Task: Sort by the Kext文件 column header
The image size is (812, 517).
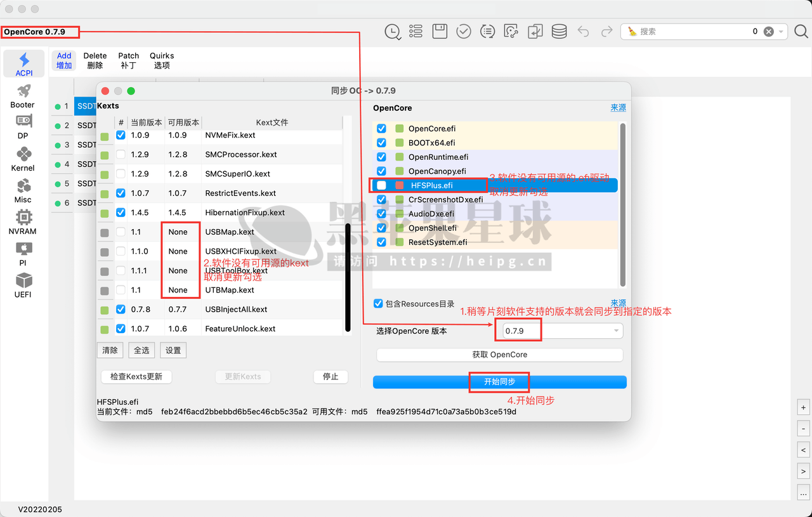Action: 272,122
